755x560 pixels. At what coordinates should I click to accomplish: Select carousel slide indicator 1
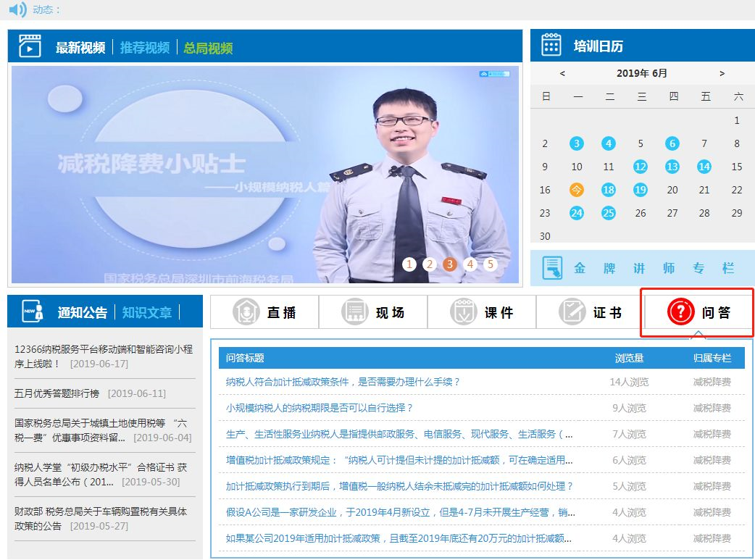409,264
